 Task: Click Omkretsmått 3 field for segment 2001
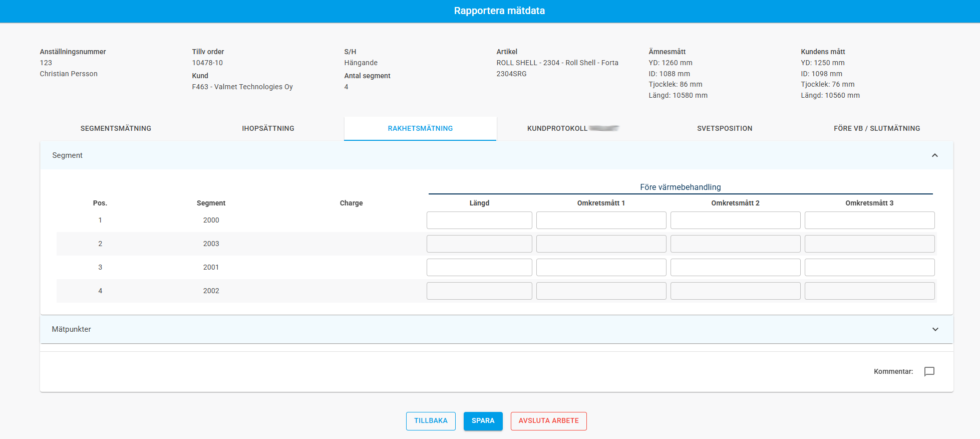coord(869,268)
